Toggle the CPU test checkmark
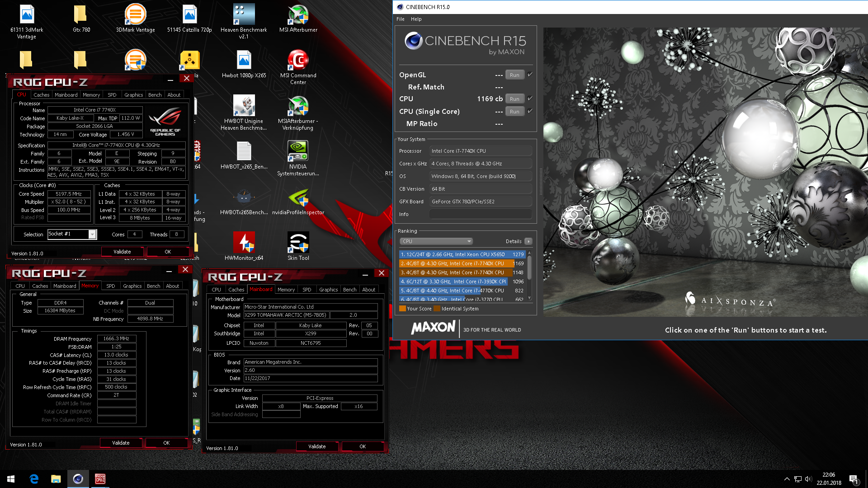The width and height of the screenshot is (868, 488). pos(530,99)
